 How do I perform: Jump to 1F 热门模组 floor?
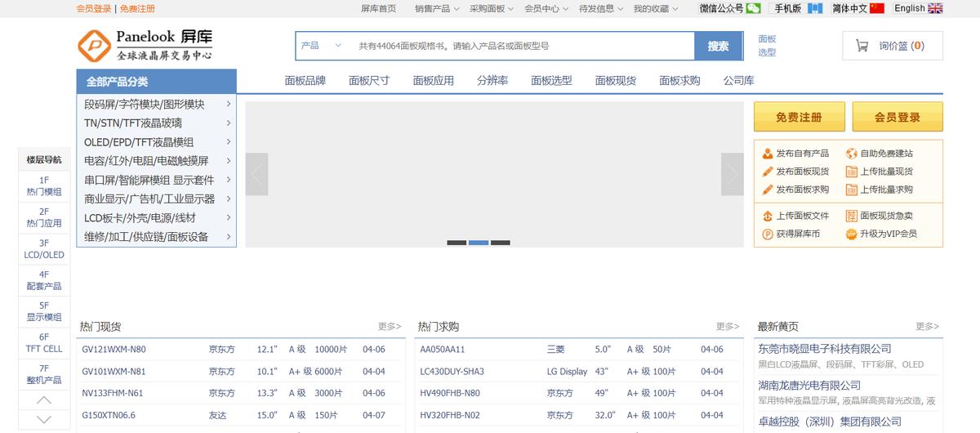point(44,185)
